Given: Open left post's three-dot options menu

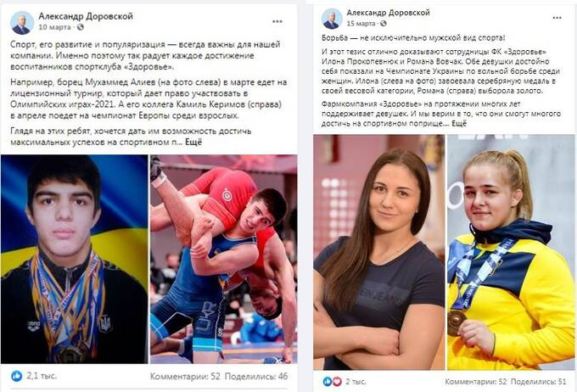Looking at the screenshot, I should coord(277,22).
